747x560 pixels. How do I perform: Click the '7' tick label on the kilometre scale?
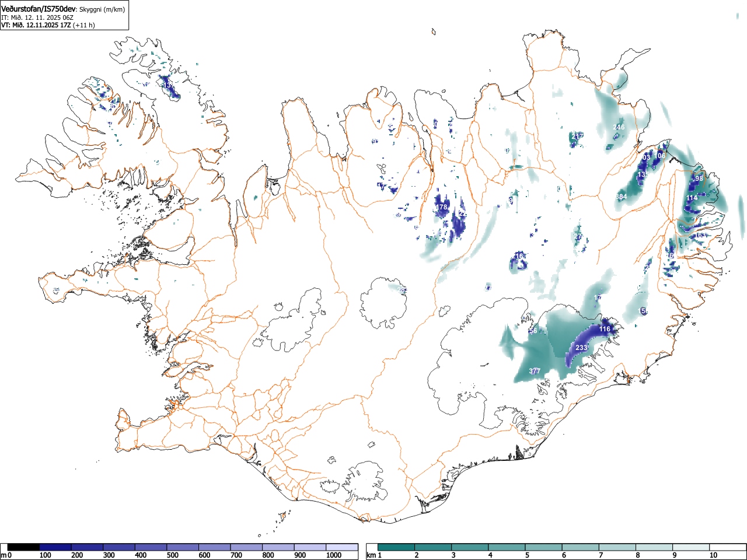(x=601, y=555)
